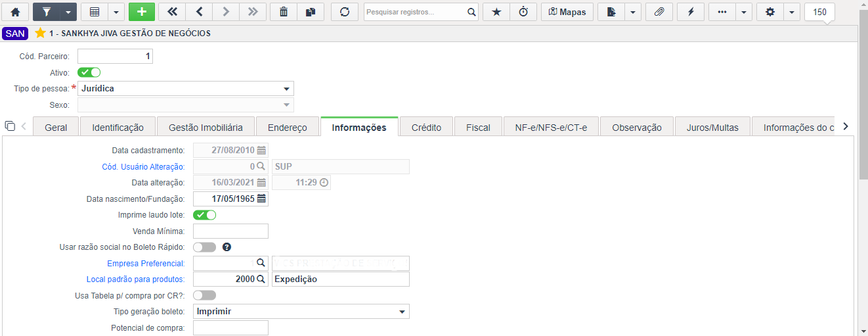Expand the Tipo geração boleto dropdown
This screenshot has width=868, height=336.
click(x=301, y=311)
